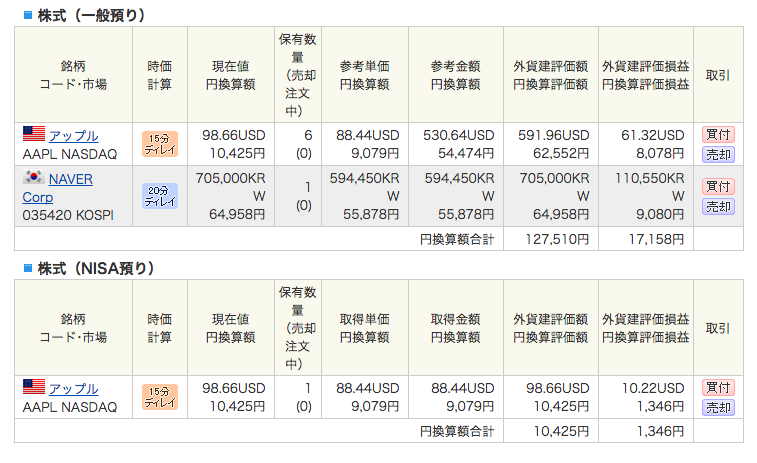Click the 15分ディレイ badge in general account Apple row
The image size is (757, 463).
[160, 144]
